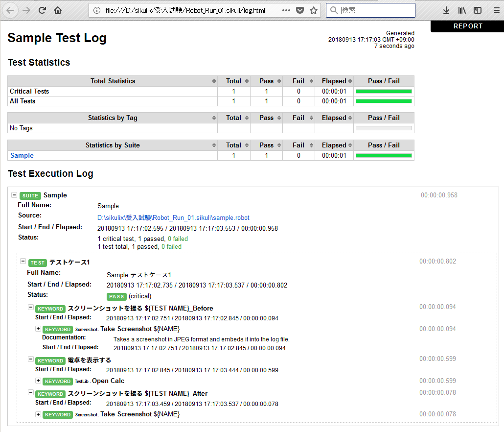Click the 電卓を表示する keyword name
The height and width of the screenshot is (432, 504).
(x=90, y=360)
